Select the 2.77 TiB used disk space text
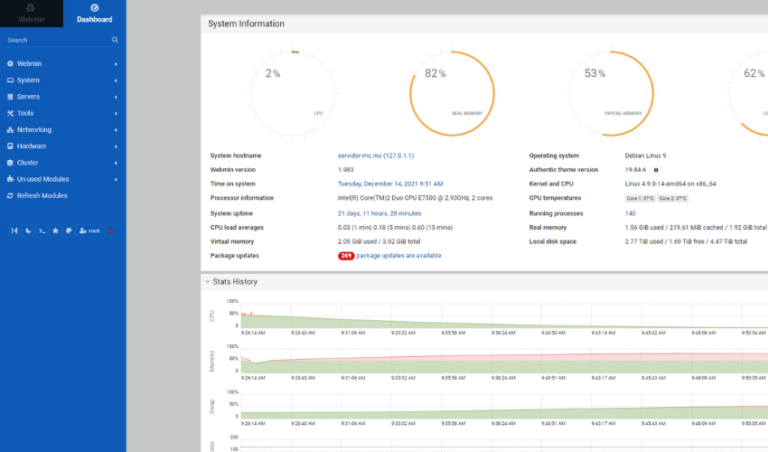Screen dimensions: 768x452 (686, 242)
